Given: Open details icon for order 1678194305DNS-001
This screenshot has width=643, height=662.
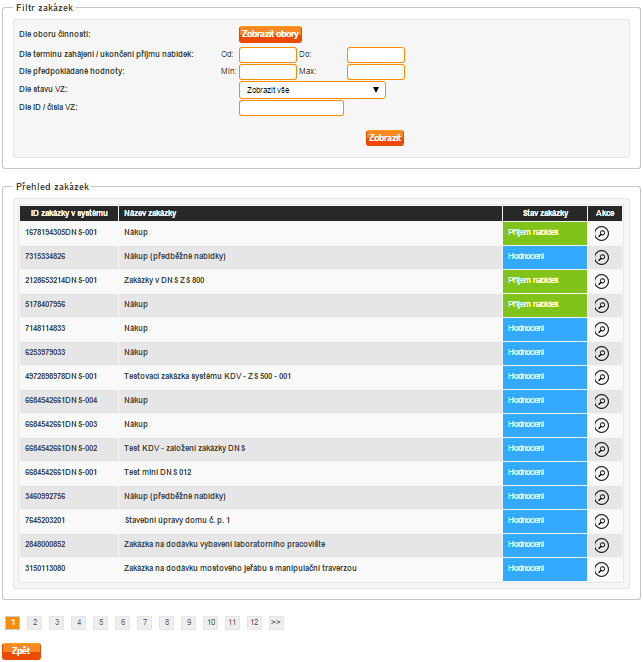Looking at the screenshot, I should (x=602, y=233).
